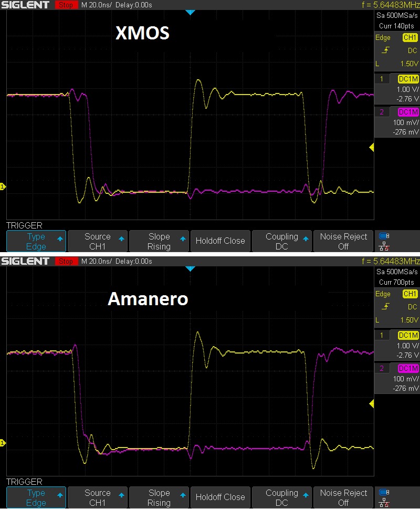Image resolution: width=420 pixels, height=509 pixels.
Task: Click the trigger level 1.50V value in the XMOS capture
Action: (409, 64)
